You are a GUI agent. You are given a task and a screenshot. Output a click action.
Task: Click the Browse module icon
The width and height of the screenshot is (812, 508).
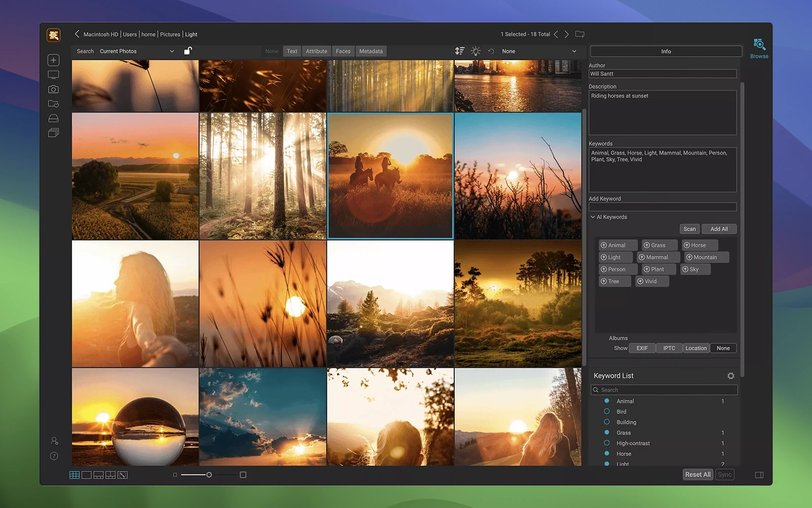(759, 46)
